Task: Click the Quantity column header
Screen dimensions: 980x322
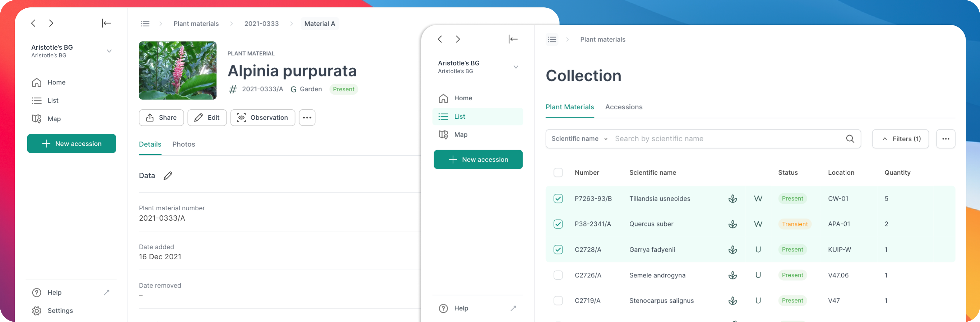Action: tap(897, 173)
